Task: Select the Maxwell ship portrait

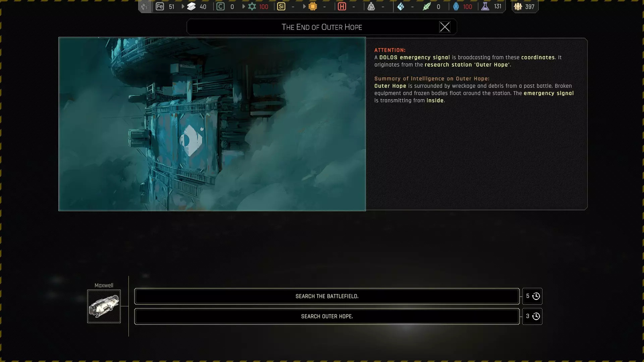Action: point(104,306)
